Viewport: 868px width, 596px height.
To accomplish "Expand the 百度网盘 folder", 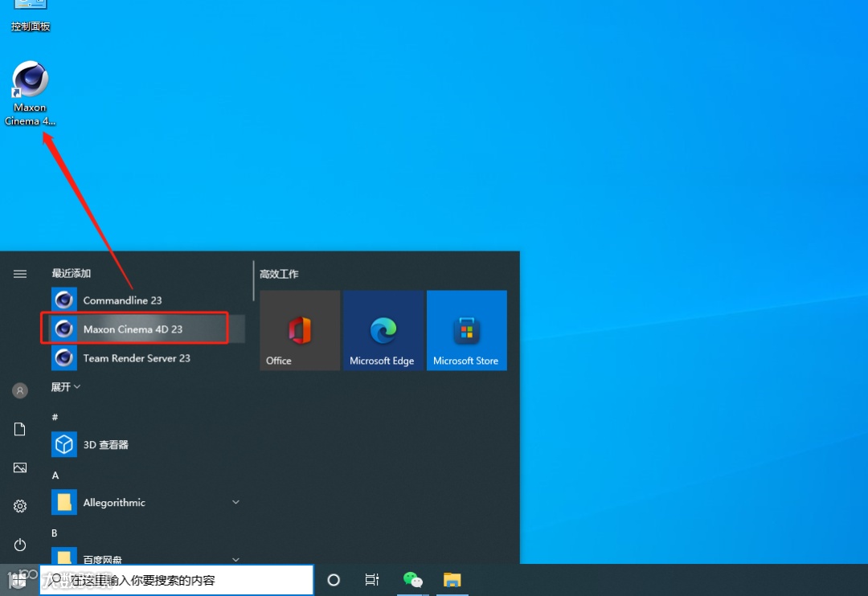I will click(x=148, y=556).
